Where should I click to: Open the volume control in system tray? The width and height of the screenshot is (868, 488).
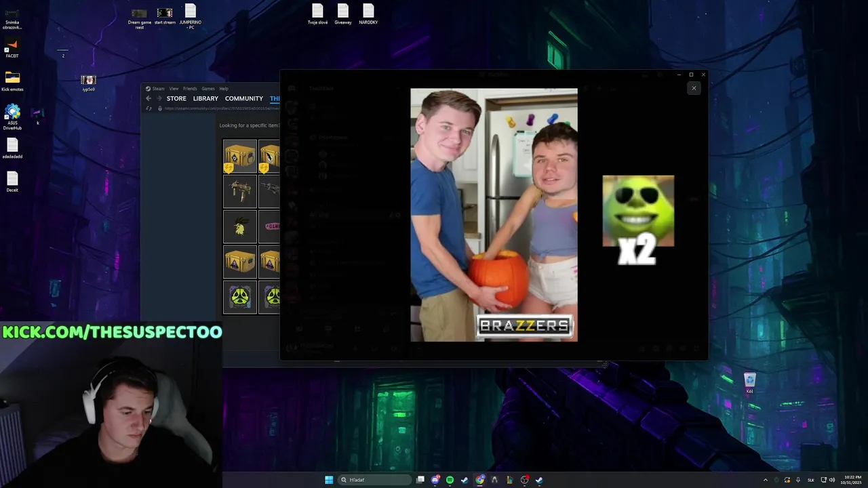(833, 480)
